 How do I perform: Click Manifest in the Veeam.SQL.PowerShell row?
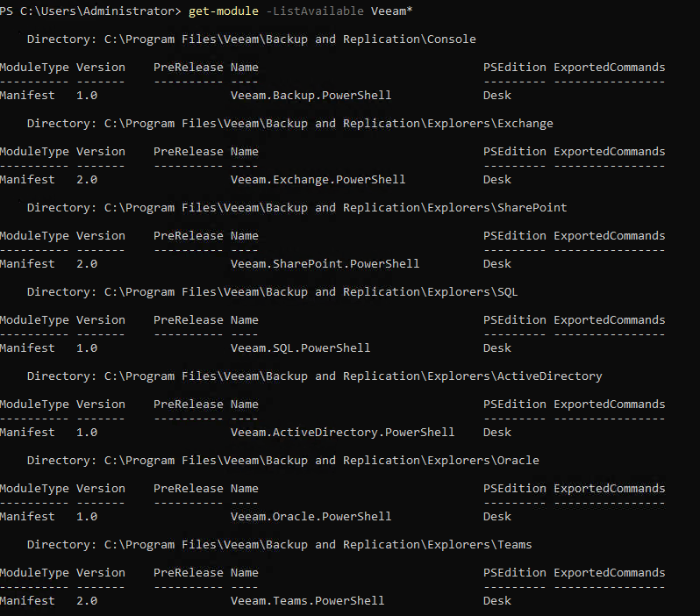(27, 348)
